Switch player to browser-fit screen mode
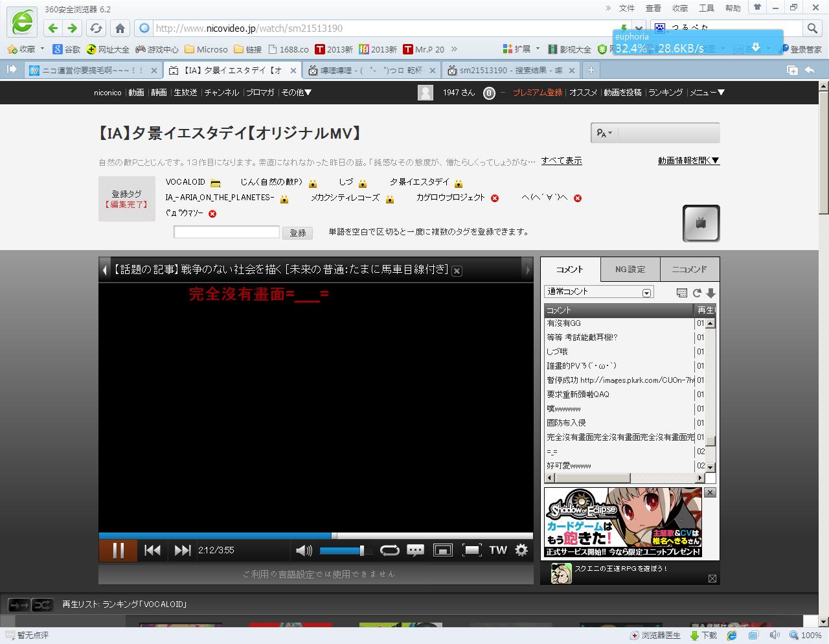This screenshot has height=644, width=829. (x=442, y=551)
